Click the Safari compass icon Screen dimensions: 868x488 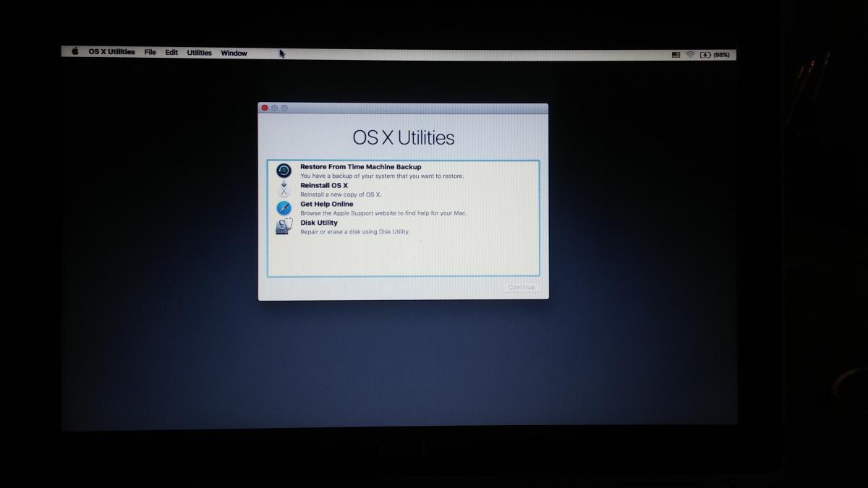(284, 208)
